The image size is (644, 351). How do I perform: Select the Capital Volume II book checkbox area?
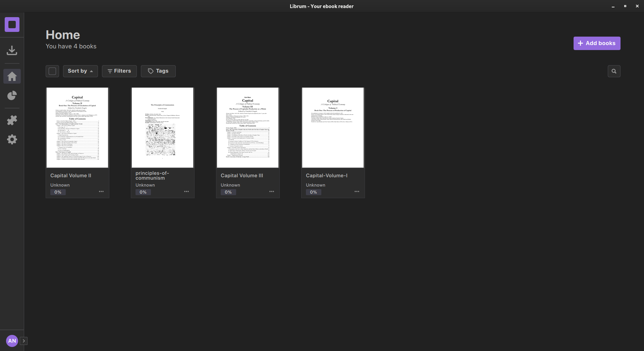pos(77,128)
